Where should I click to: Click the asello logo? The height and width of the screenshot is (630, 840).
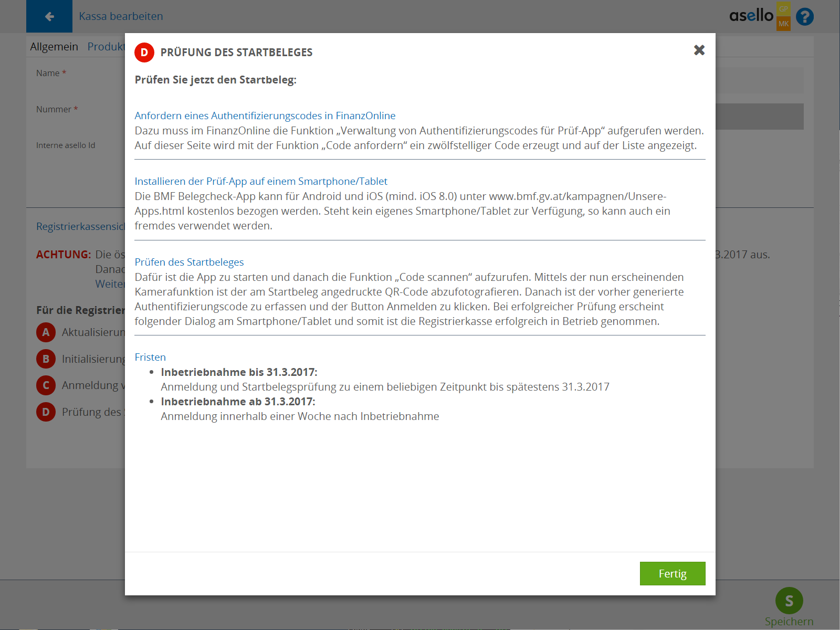point(751,16)
